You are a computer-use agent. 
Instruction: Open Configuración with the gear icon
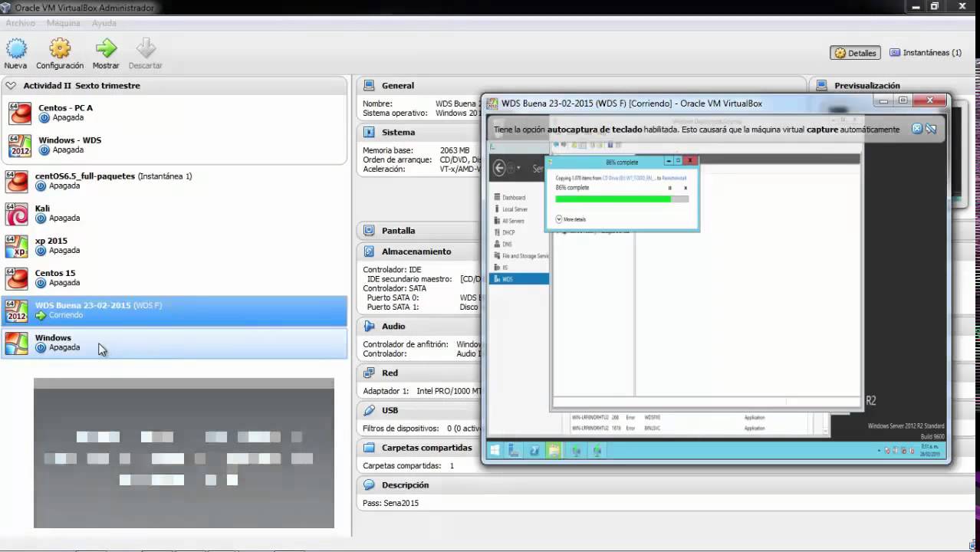[60, 49]
